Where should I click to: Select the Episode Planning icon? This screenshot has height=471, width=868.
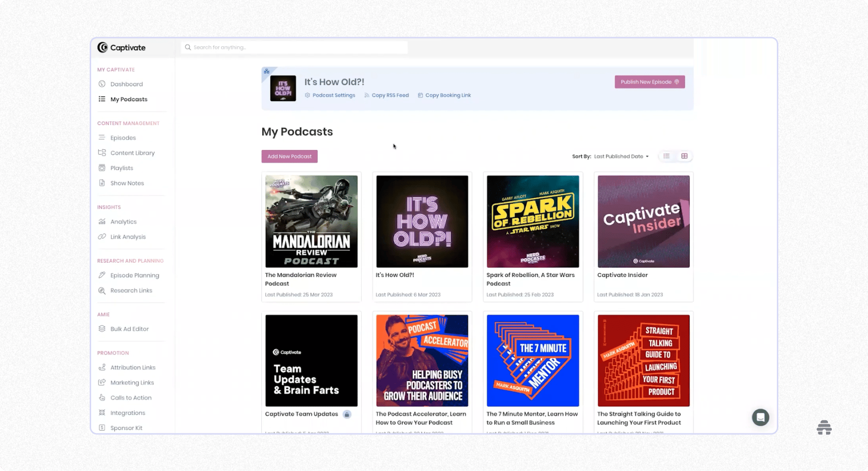[102, 275]
